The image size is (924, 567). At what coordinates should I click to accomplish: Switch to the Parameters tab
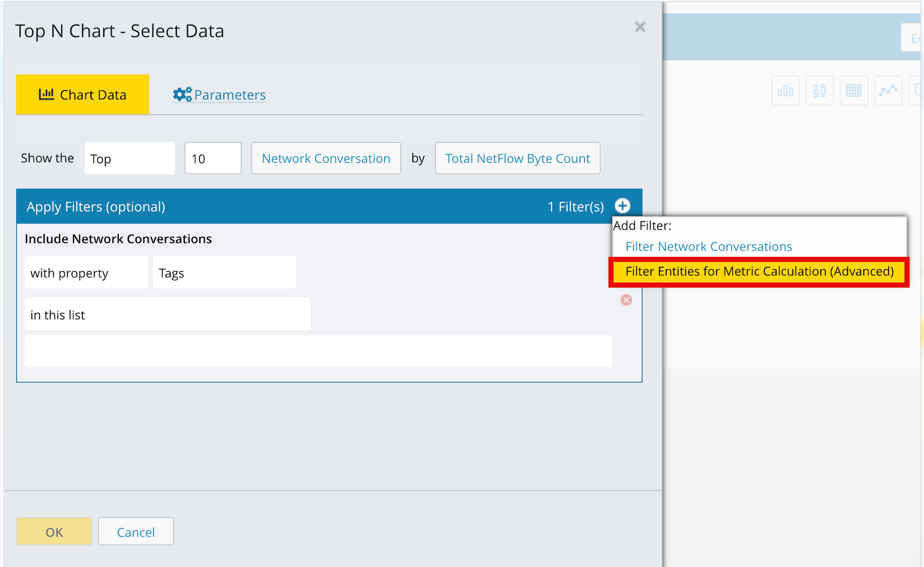tap(229, 95)
